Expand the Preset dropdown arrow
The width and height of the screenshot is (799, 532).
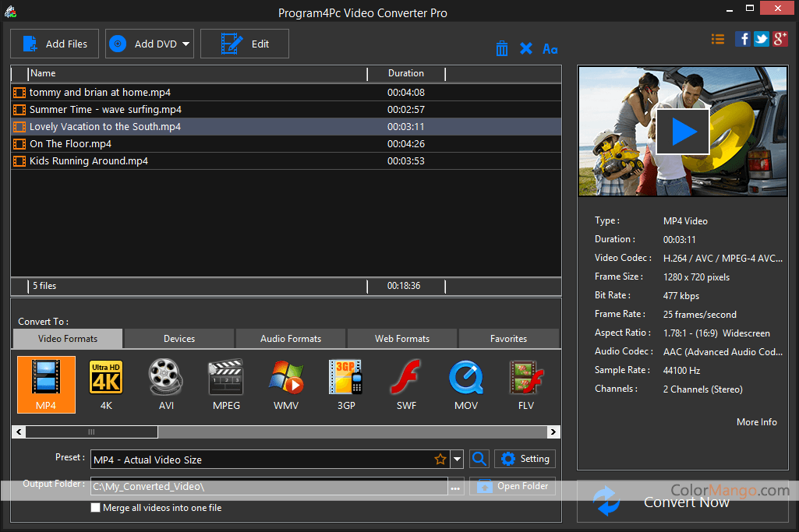[457, 460]
